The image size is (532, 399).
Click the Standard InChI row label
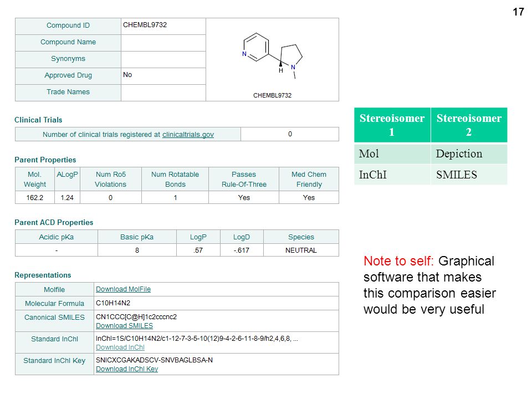[x=54, y=342]
